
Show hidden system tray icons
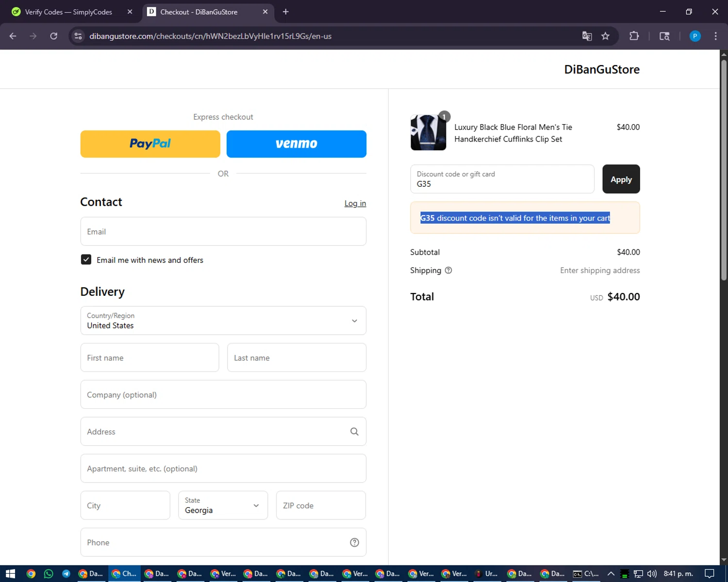[611, 574]
